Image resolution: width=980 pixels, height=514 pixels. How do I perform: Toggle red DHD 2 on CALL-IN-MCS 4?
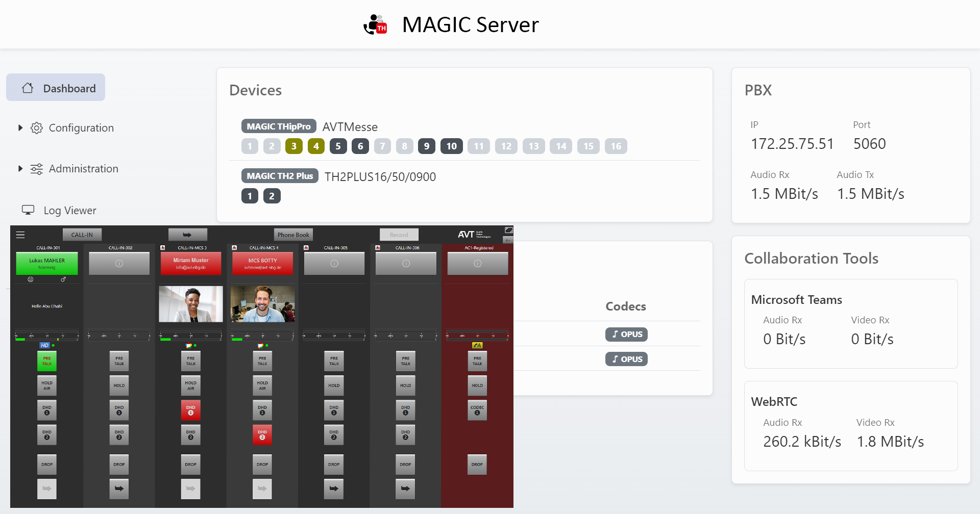262,434
